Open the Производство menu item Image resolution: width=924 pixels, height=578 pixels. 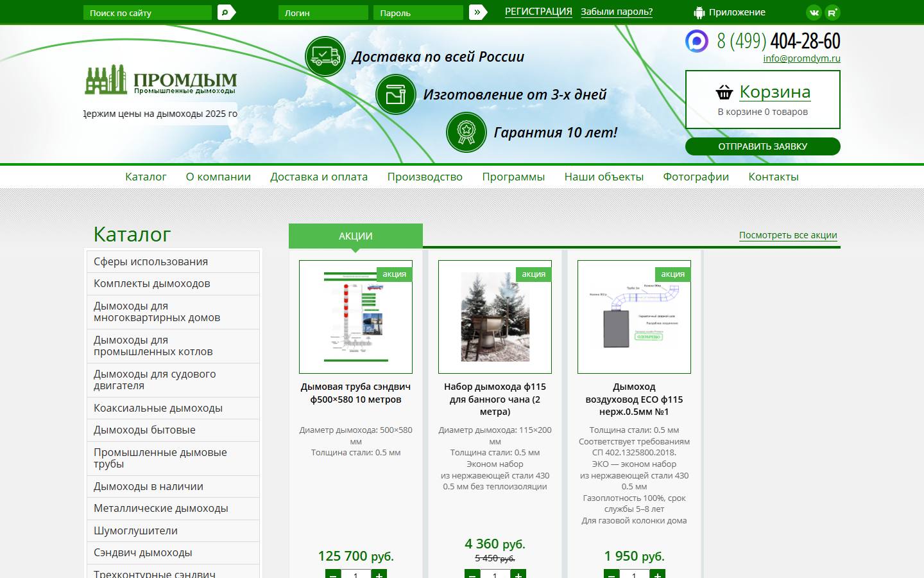pos(425,177)
